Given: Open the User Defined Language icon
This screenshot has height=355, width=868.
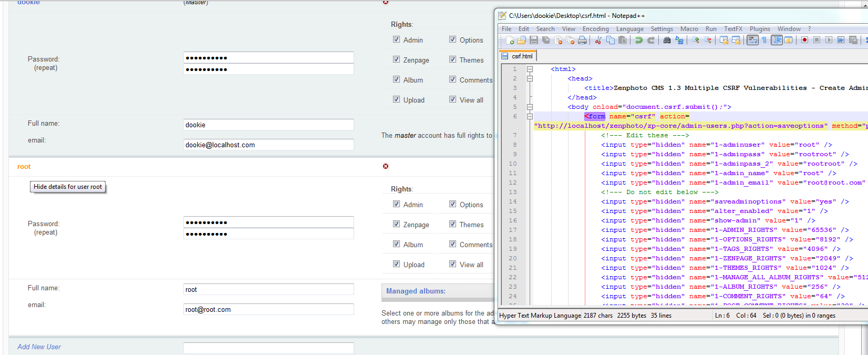Looking at the screenshot, I should [x=788, y=40].
